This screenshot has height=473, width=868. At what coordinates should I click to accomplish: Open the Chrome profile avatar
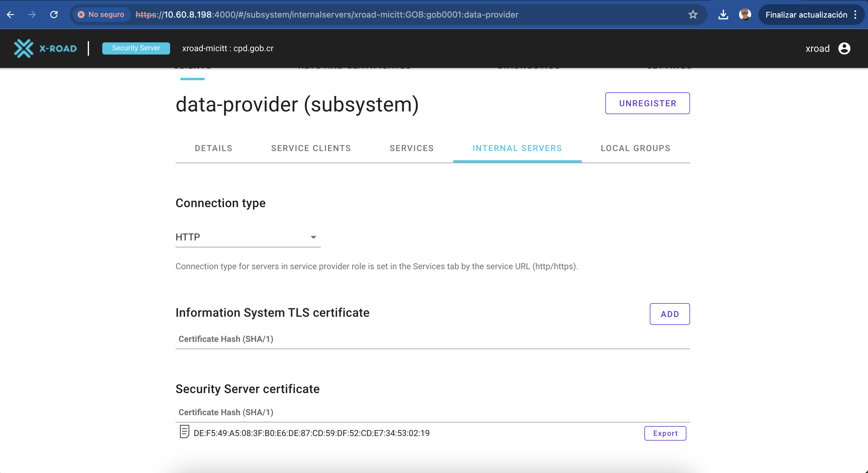pos(745,15)
